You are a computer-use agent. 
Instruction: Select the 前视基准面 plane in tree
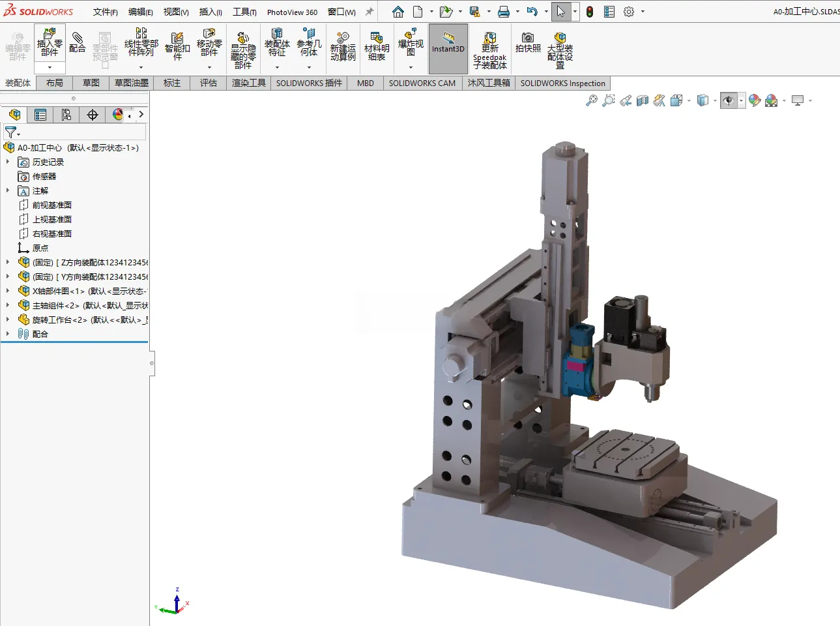click(x=52, y=205)
